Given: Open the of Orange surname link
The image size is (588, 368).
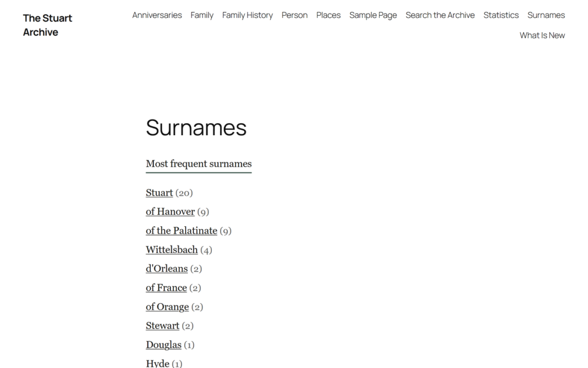Looking at the screenshot, I should click(x=167, y=307).
